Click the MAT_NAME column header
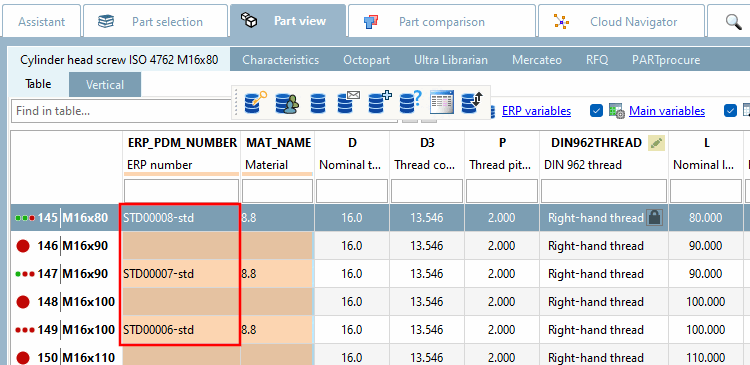The height and width of the screenshot is (365, 750). [x=277, y=154]
